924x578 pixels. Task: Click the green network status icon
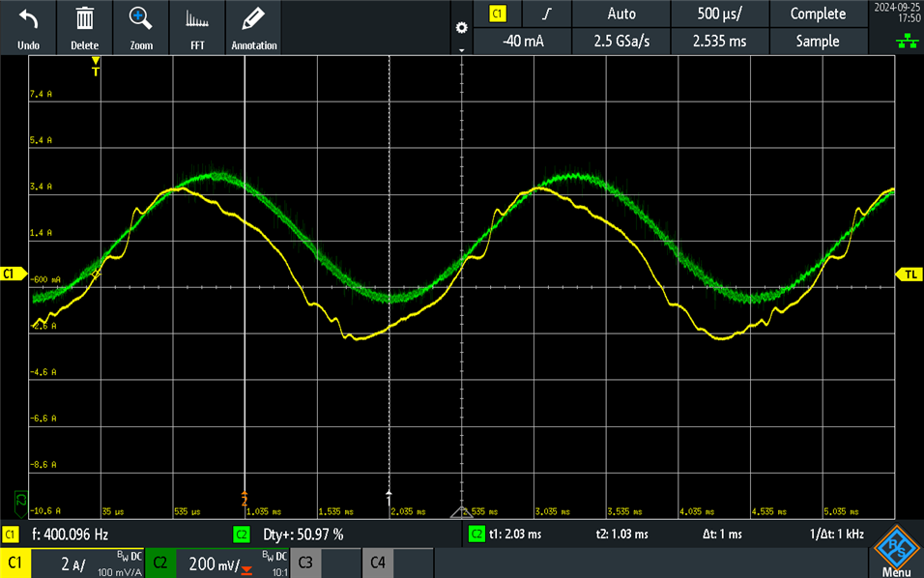click(906, 43)
